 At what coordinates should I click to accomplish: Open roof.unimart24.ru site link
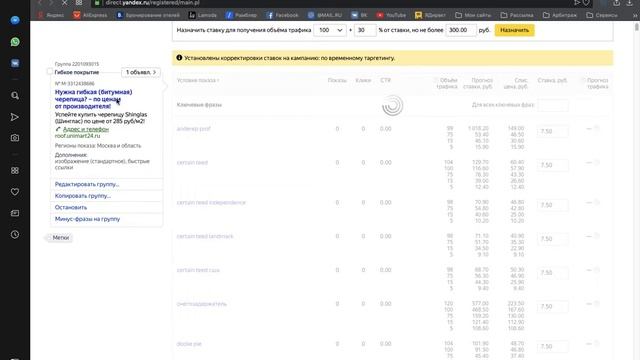pos(77,136)
